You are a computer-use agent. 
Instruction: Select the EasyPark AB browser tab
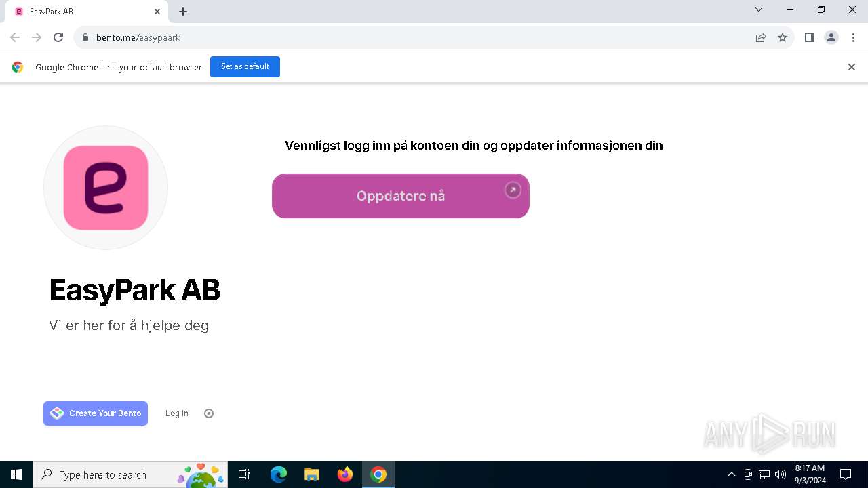pyautogui.click(x=87, y=12)
